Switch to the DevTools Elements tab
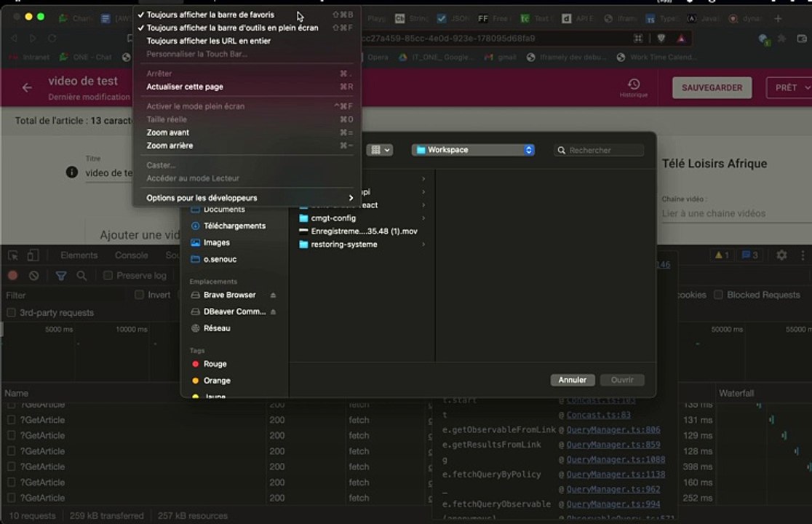The image size is (812, 524). click(x=79, y=255)
